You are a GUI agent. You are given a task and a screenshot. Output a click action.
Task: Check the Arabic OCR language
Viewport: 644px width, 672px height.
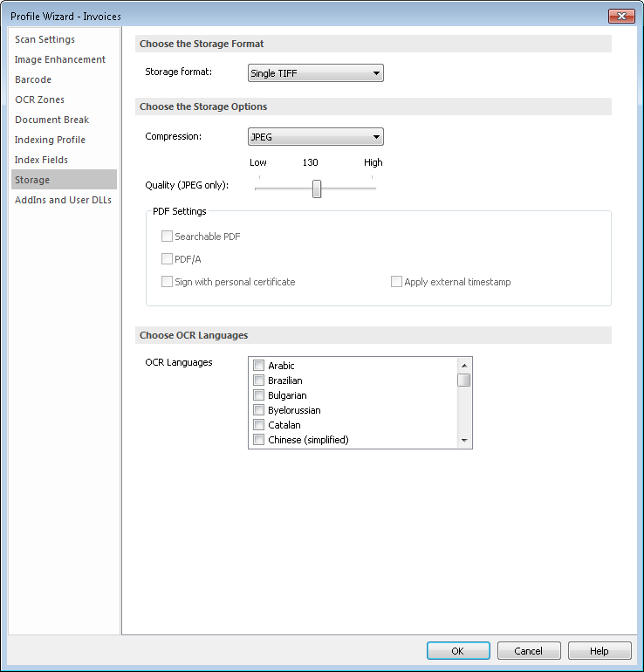point(259,366)
